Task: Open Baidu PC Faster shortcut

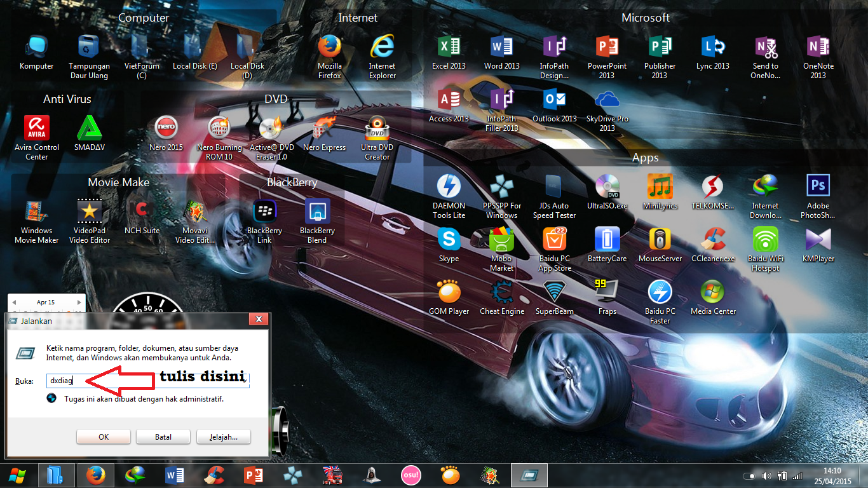Action: point(660,302)
